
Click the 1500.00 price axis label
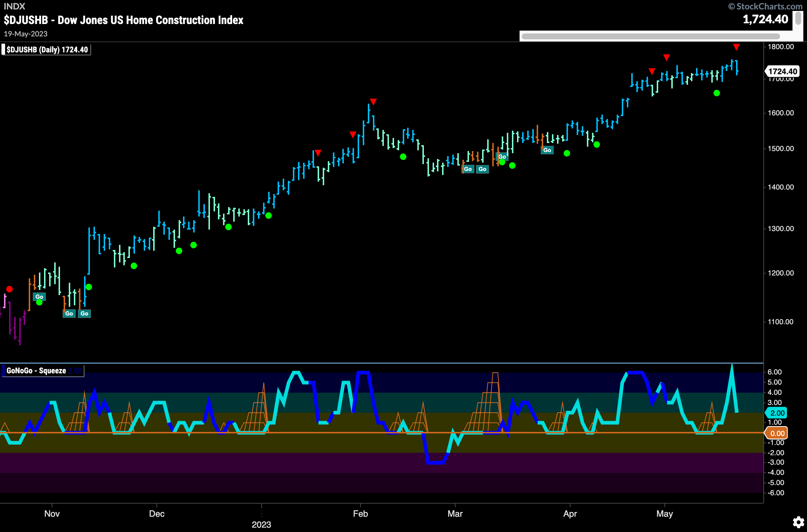coord(781,148)
